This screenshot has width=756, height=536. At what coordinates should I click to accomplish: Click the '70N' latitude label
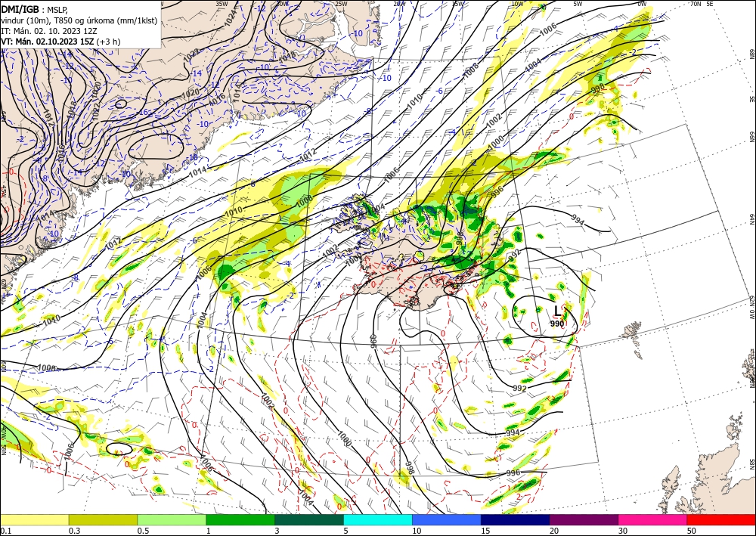(696, 4)
